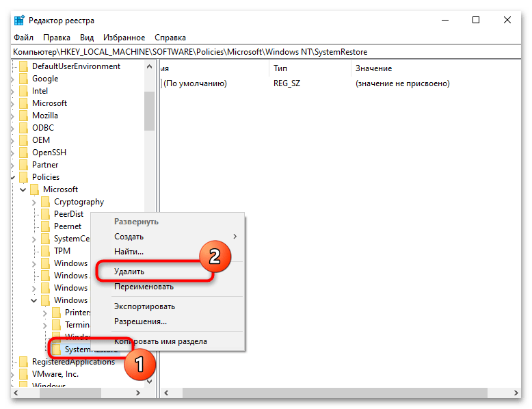Open the Избранное menu
The height and width of the screenshot is (409, 532).
[x=124, y=38]
